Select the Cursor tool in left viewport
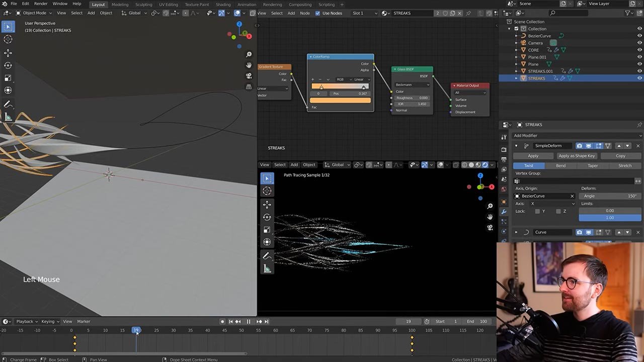 click(x=8, y=39)
